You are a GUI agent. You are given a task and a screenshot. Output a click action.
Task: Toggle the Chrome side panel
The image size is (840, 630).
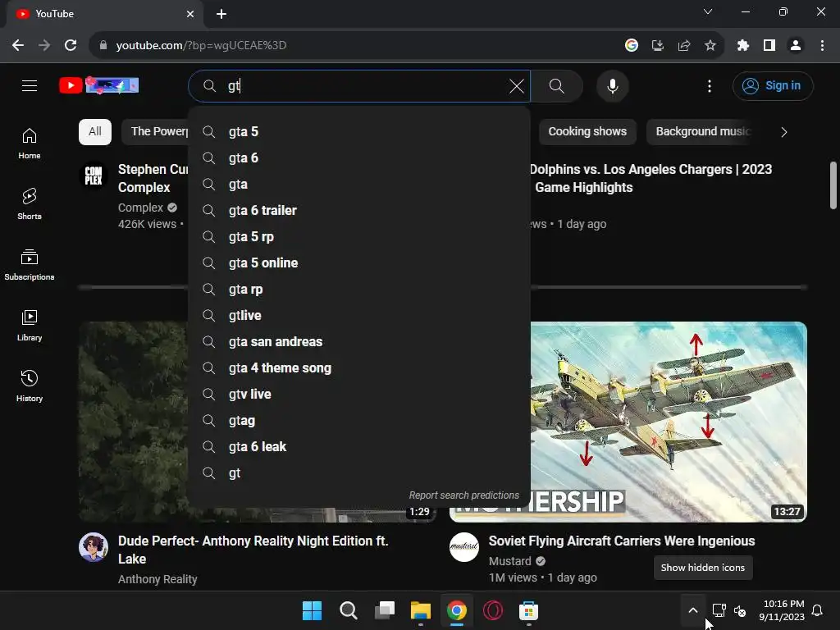769,46
